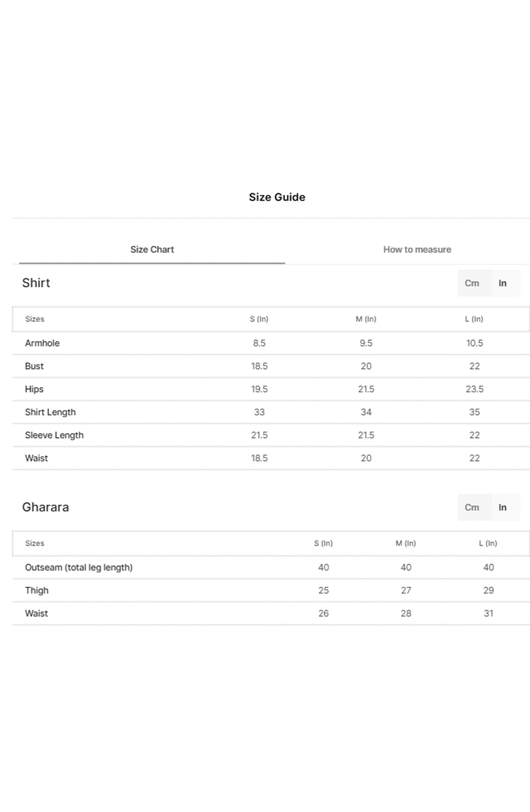
Task: Click the Gharara section title
Action: coord(46,507)
